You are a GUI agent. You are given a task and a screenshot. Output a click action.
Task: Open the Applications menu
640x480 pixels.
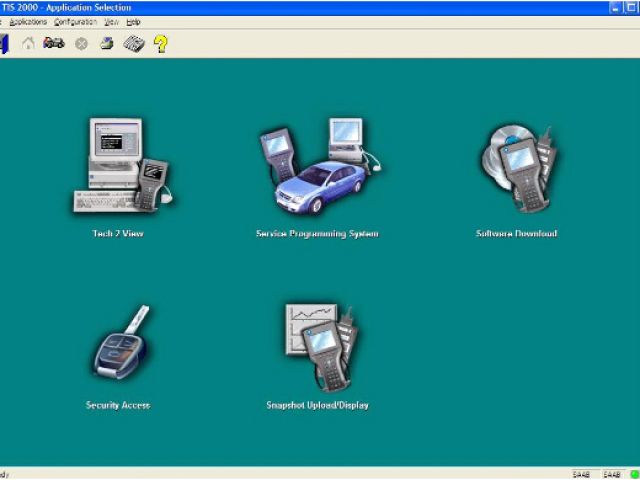pos(28,22)
